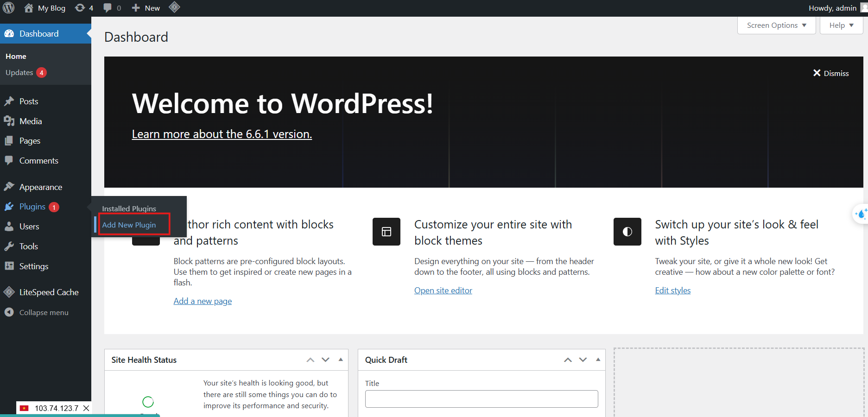Image resolution: width=868 pixels, height=417 pixels.
Task: Open comments bubble icon in admin bar
Action: point(108,8)
